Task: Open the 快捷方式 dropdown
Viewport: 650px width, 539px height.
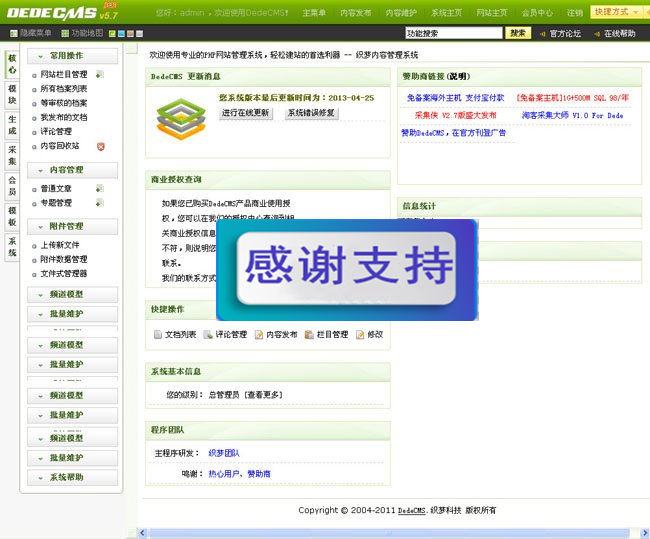Action: (x=616, y=12)
